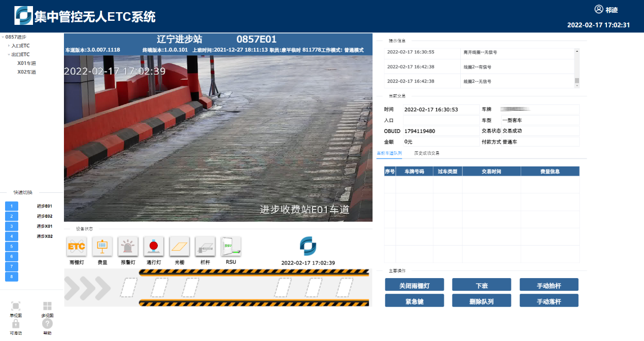Expand the 入口ETC tree node

9,46
